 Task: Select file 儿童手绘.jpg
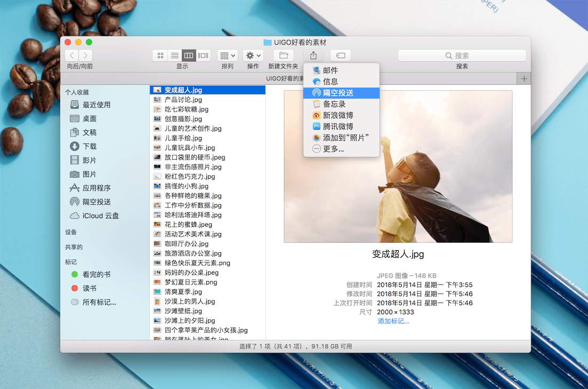(x=208, y=138)
